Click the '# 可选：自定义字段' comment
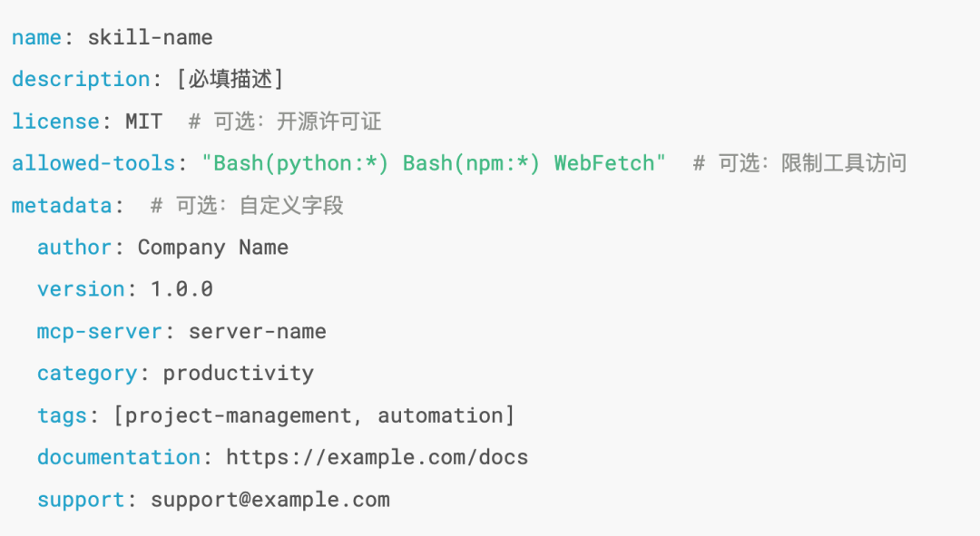Image resolution: width=980 pixels, height=536 pixels. pyautogui.click(x=247, y=206)
